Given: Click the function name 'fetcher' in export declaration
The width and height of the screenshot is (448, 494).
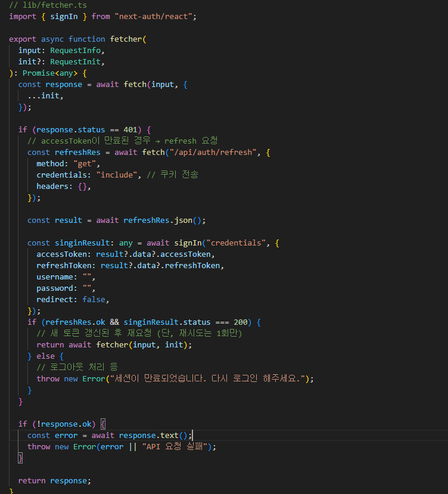Looking at the screenshot, I should pos(126,39).
